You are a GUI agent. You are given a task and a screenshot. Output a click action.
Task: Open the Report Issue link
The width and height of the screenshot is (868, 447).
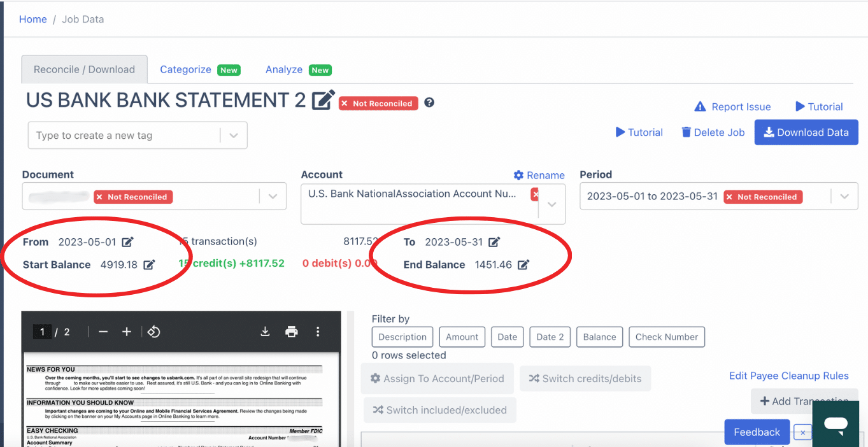tap(732, 107)
